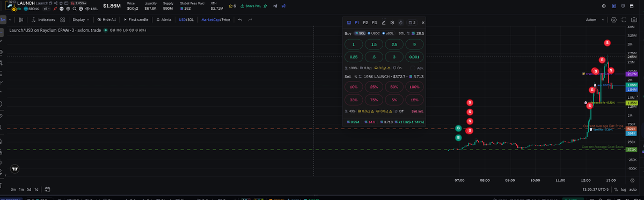The height and width of the screenshot is (200, 644).
Task: Expand the Display dropdown
Action: click(81, 19)
